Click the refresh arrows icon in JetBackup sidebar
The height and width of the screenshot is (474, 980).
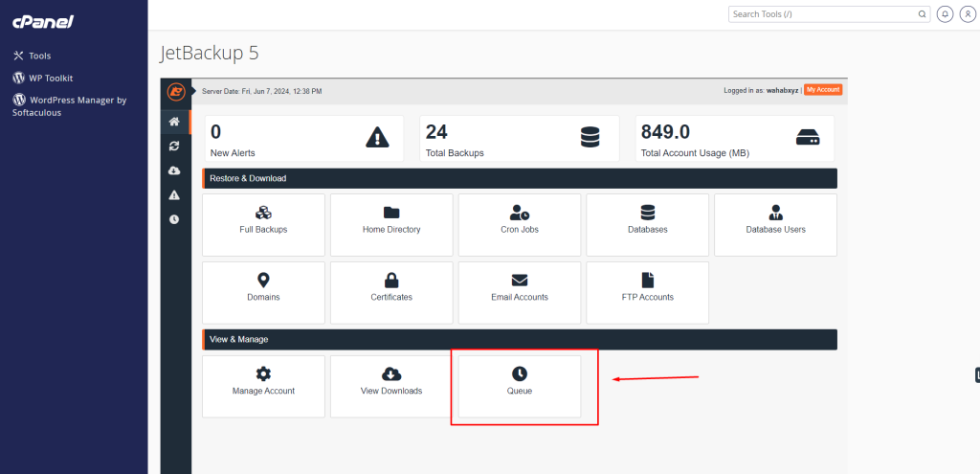pos(174,146)
